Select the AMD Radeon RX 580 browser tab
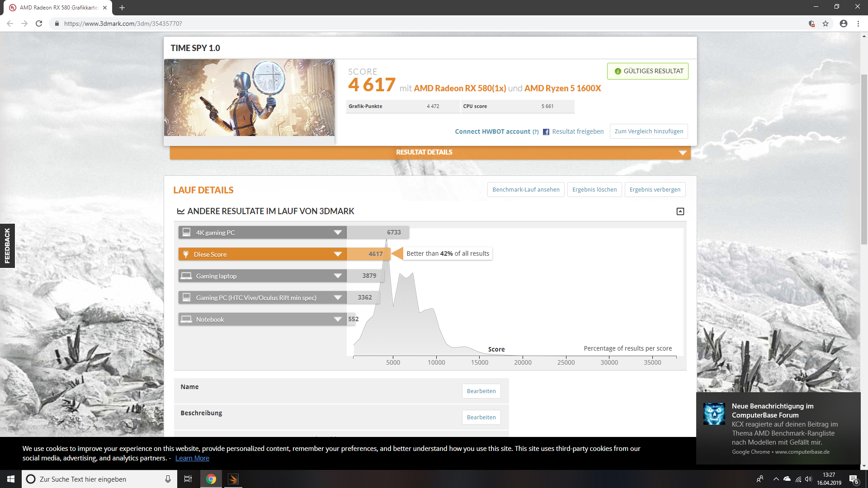Screen dimensions: 868x488 pos(59,8)
